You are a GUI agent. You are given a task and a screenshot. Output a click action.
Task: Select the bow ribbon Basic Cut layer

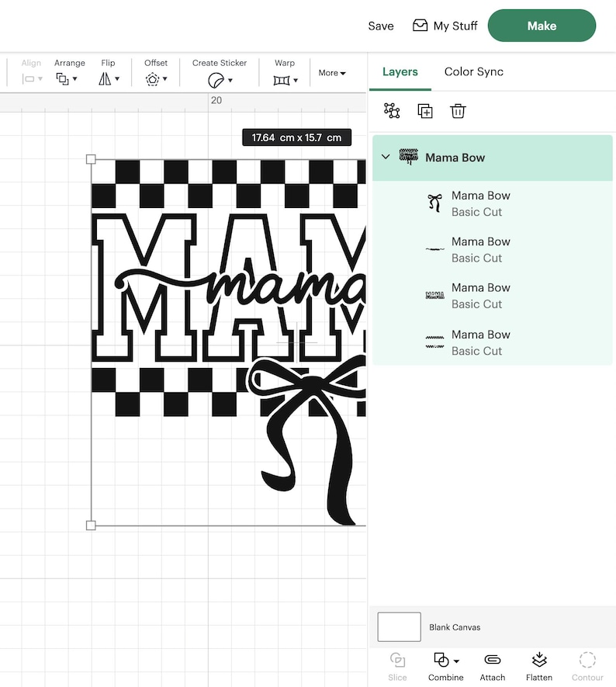(492, 203)
